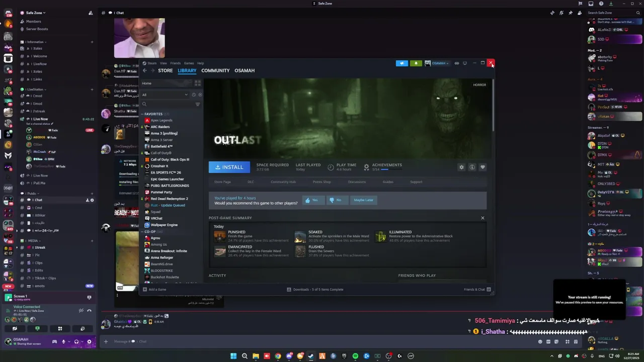Open Discord activities button

pos(60,328)
